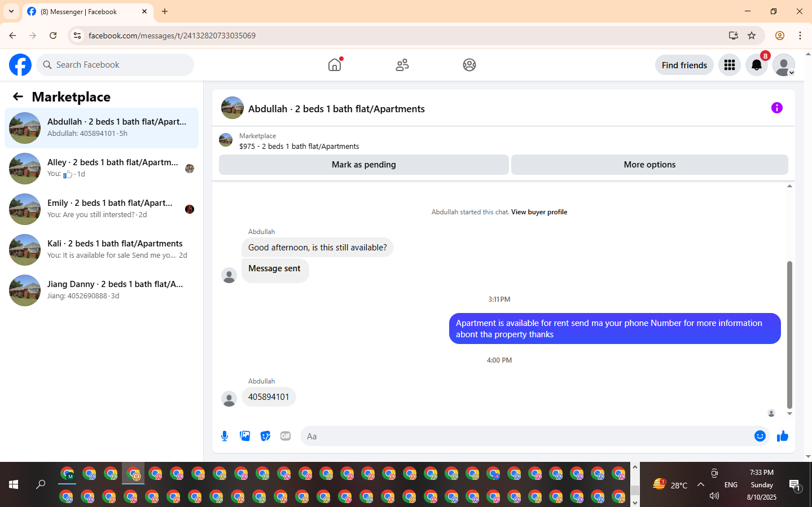This screenshot has height=507, width=812.
Task: Open the emoji picker smiley icon
Action: tap(760, 436)
